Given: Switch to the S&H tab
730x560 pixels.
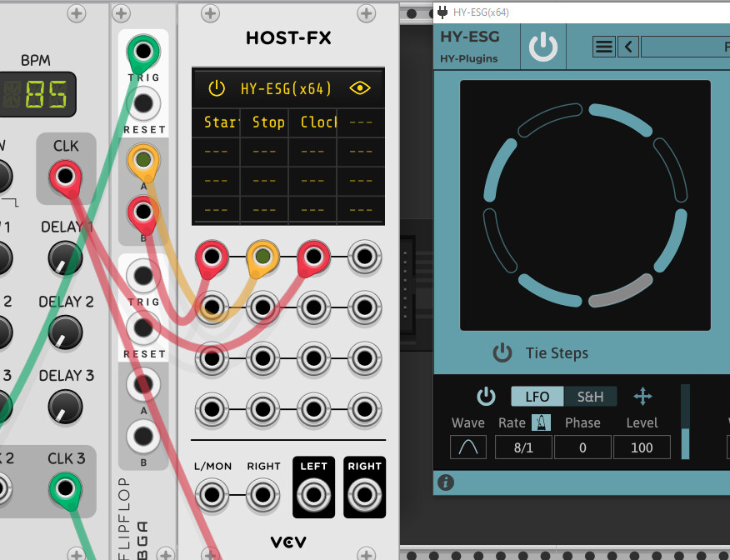Looking at the screenshot, I should point(590,397).
